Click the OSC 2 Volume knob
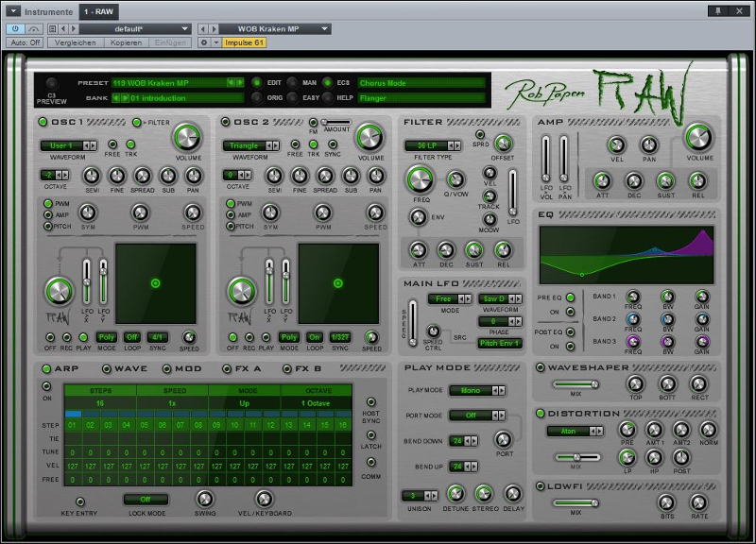Viewport: 756px width, 544px height. click(369, 137)
